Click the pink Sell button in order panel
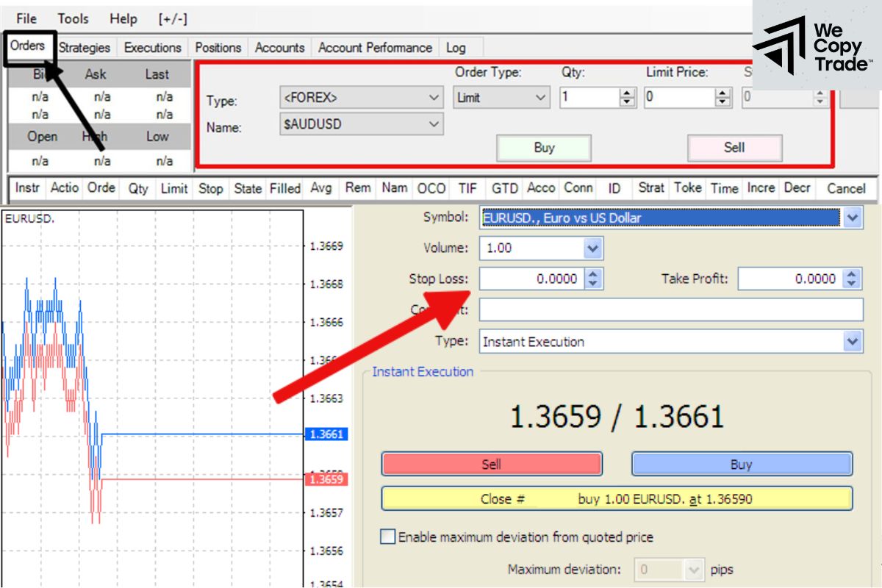Image resolution: width=882 pixels, height=588 pixels. pos(734,148)
